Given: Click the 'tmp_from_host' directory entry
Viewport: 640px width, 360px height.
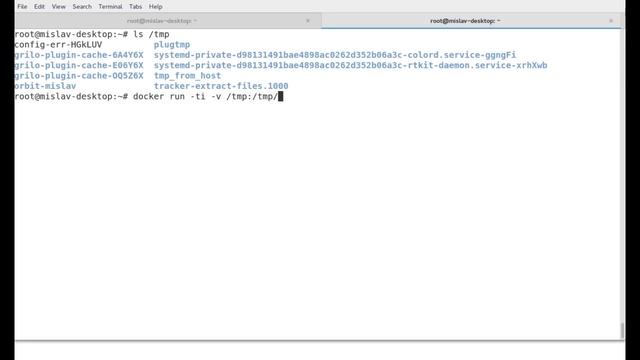Looking at the screenshot, I should point(187,76).
